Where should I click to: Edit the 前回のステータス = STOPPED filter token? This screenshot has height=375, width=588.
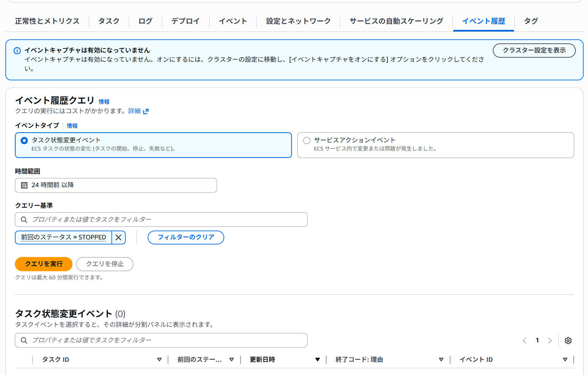(63, 237)
